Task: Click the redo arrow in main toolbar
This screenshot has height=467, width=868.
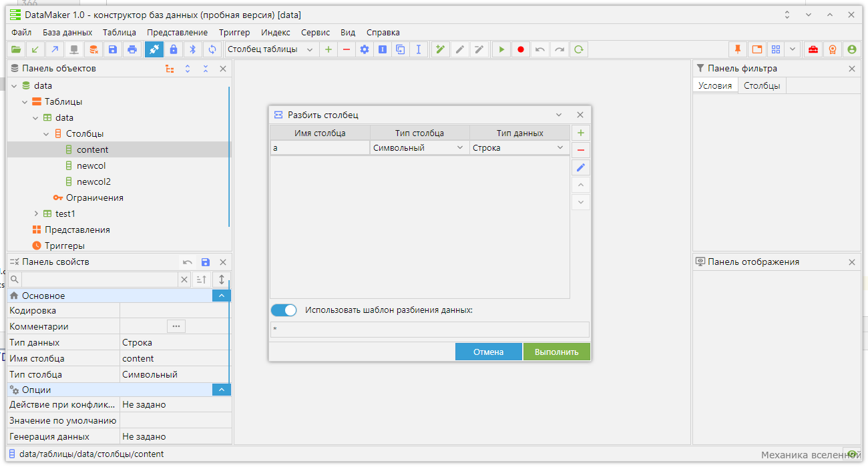Action: coord(560,49)
